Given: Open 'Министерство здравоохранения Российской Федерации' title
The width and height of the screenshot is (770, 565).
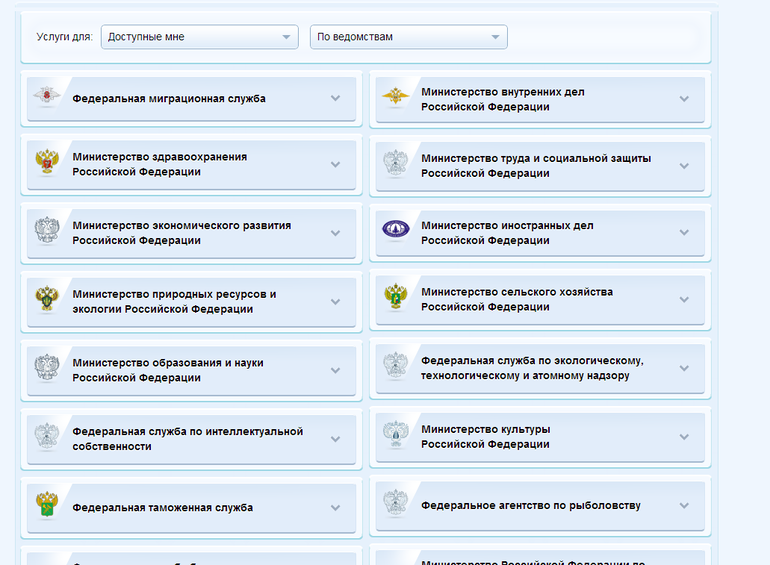Looking at the screenshot, I should point(160,164).
